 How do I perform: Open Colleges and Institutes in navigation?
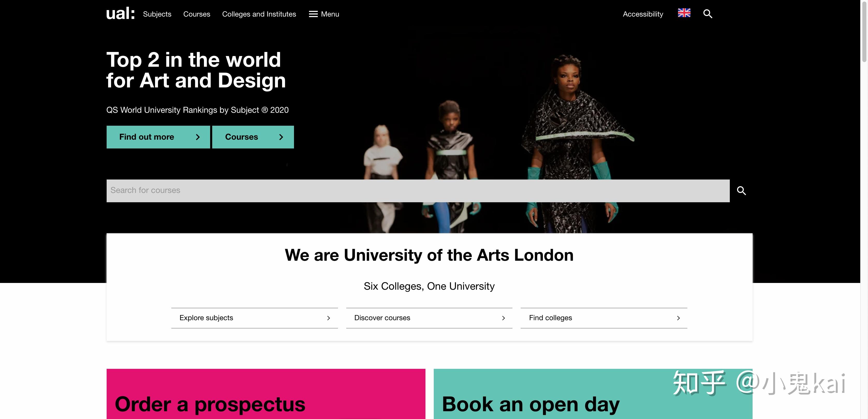[259, 14]
